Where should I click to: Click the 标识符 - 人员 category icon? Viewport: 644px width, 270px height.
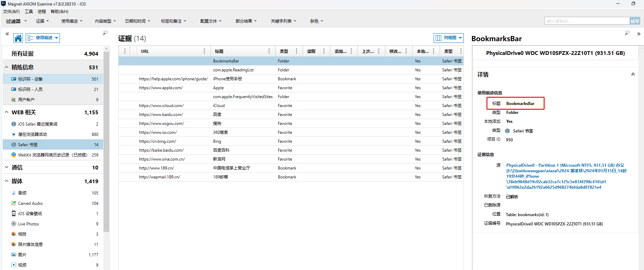click(x=14, y=89)
